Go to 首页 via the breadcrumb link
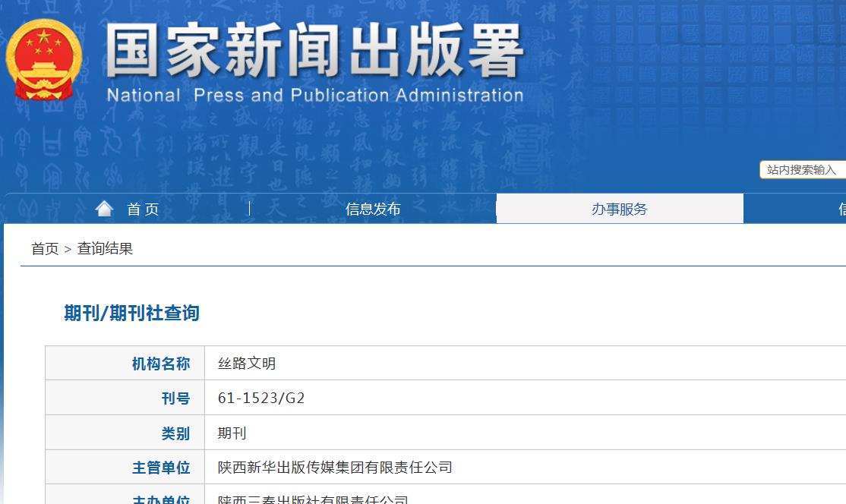846x504 pixels. pyautogui.click(x=45, y=249)
